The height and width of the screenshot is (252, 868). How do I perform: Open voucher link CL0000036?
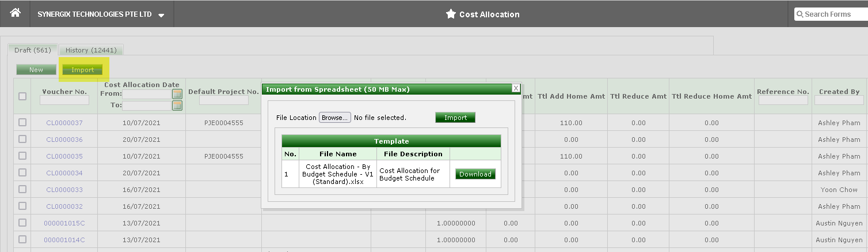[x=64, y=140]
